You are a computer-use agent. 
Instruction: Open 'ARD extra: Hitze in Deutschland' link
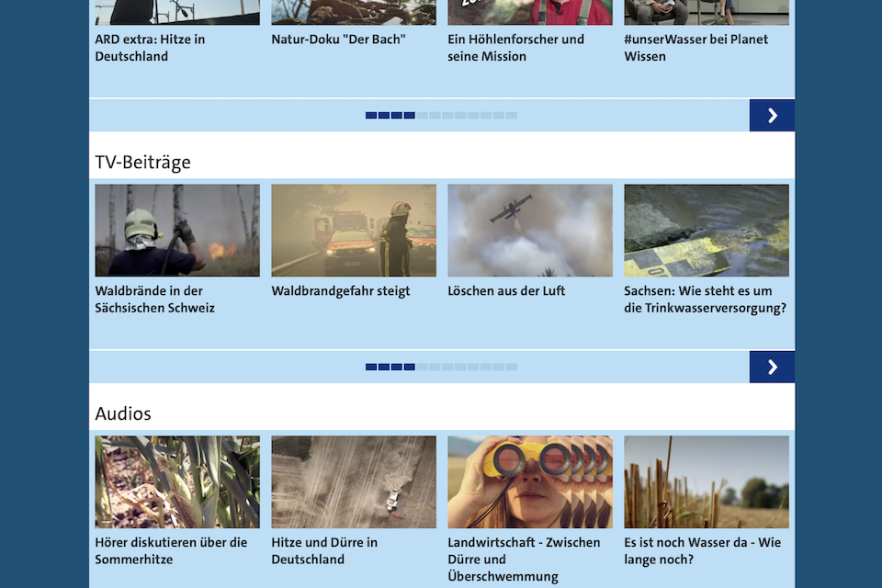[150, 48]
